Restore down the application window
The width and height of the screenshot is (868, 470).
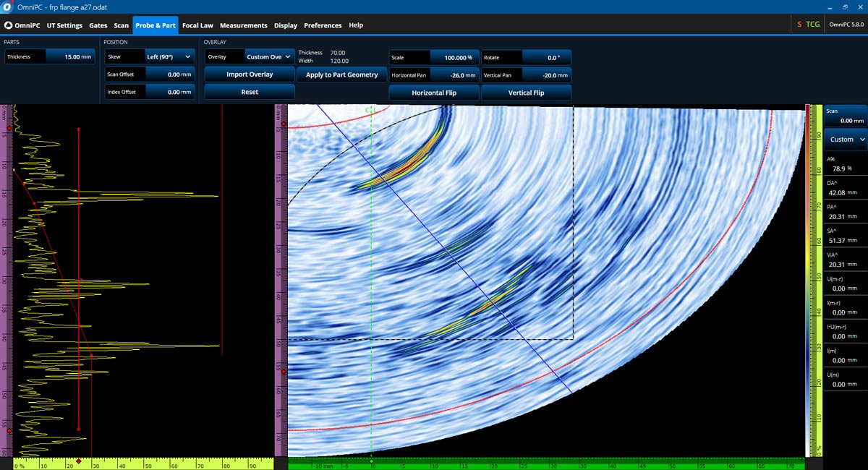[844, 7]
